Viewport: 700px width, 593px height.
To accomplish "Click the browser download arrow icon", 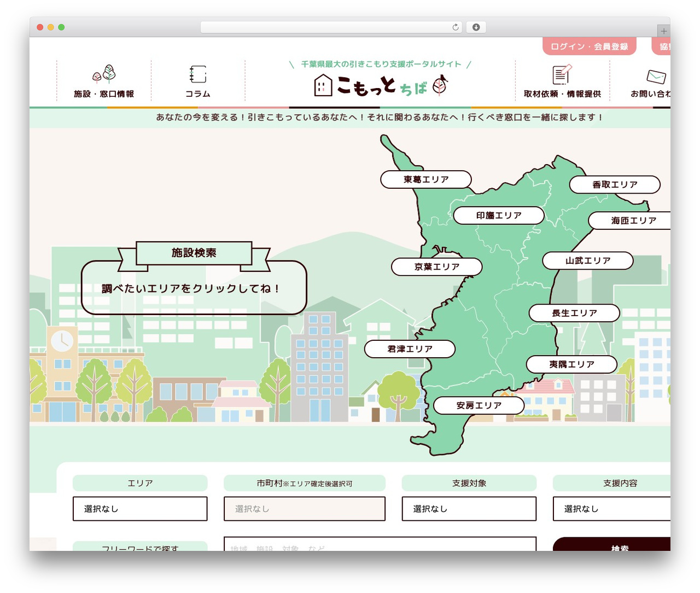I will click(x=476, y=27).
